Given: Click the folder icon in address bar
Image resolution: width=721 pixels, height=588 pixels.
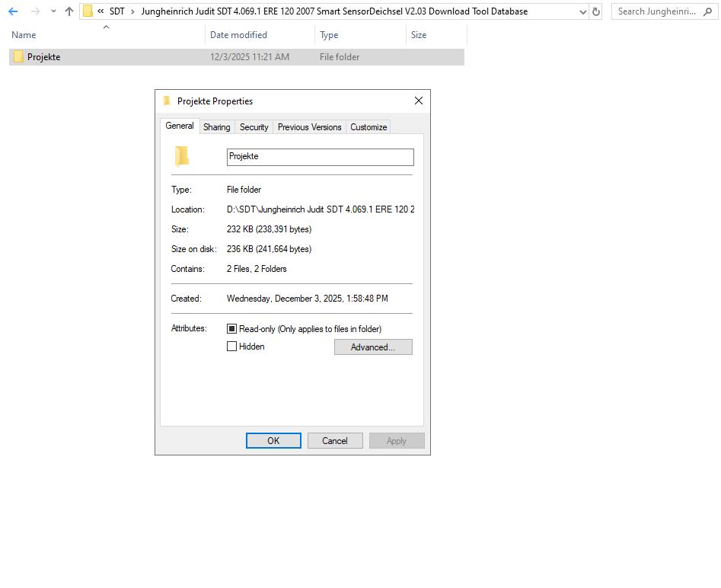Looking at the screenshot, I should [88, 11].
